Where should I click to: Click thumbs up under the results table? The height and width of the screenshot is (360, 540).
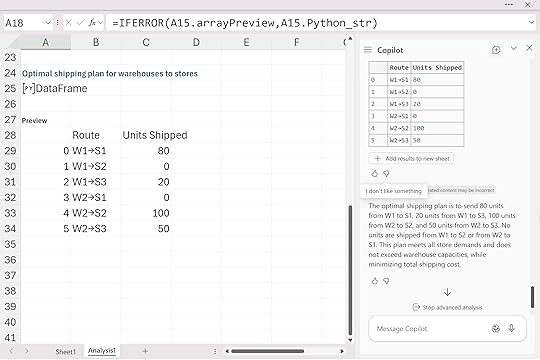pos(375,174)
